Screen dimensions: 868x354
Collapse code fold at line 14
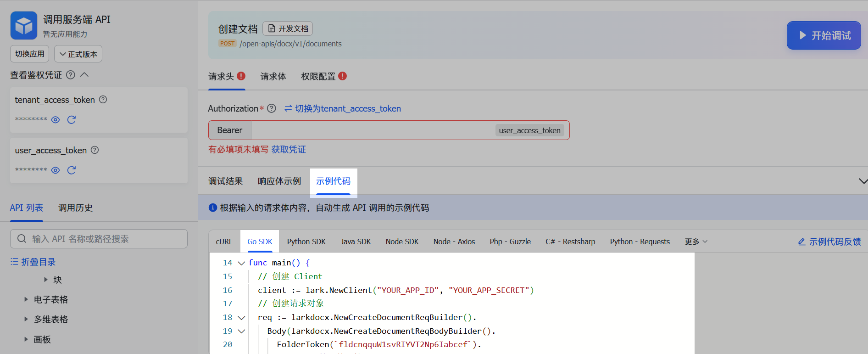pyautogui.click(x=241, y=263)
